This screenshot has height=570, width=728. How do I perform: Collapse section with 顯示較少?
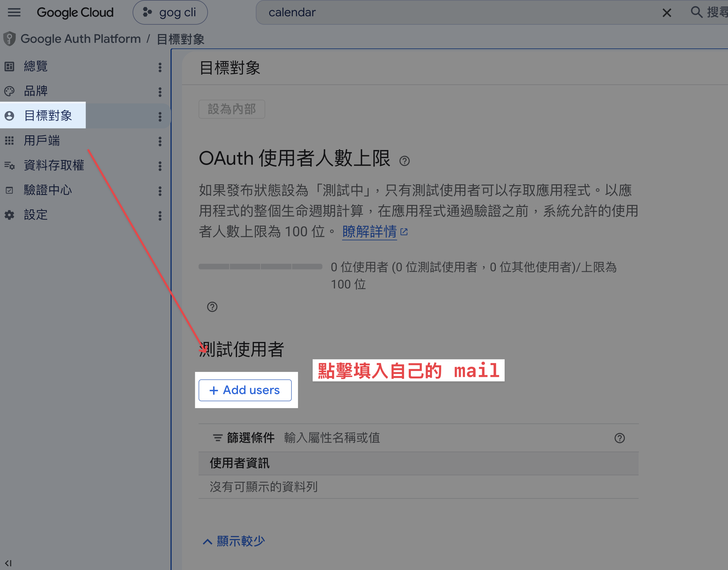[x=234, y=541]
